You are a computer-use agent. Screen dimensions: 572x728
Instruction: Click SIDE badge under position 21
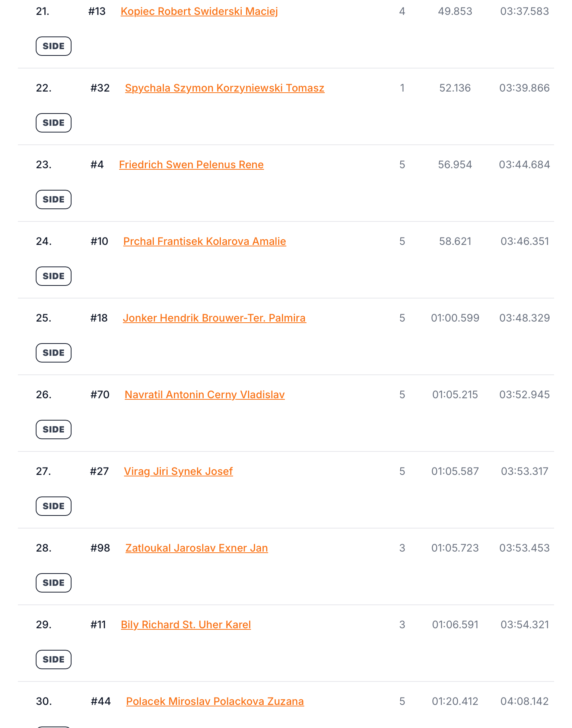tap(54, 46)
